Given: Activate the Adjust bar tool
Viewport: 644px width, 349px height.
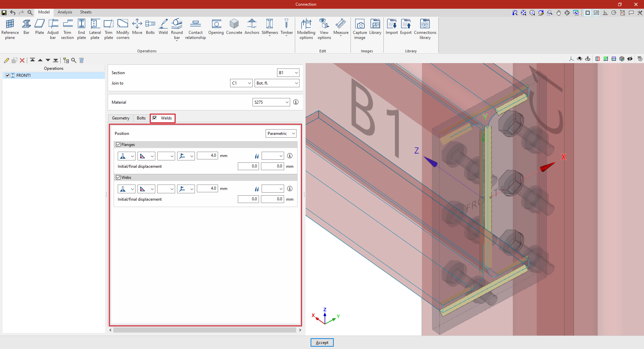Looking at the screenshot, I should click(53, 29).
